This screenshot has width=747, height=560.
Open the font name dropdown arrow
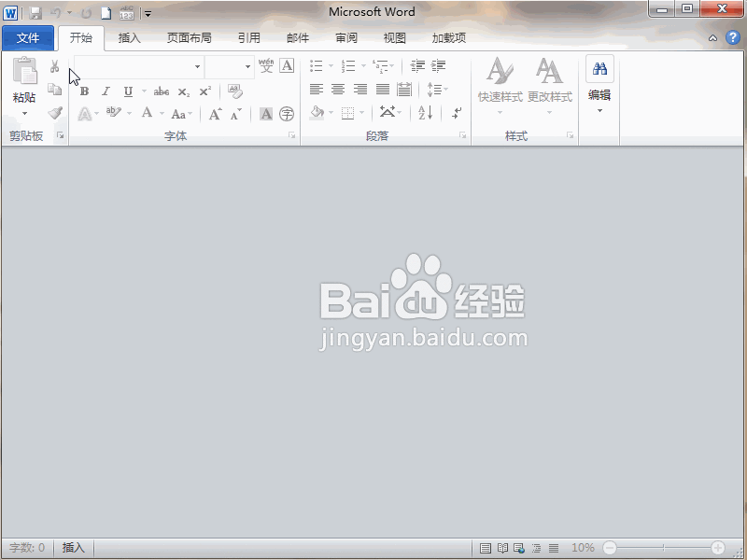click(x=197, y=66)
